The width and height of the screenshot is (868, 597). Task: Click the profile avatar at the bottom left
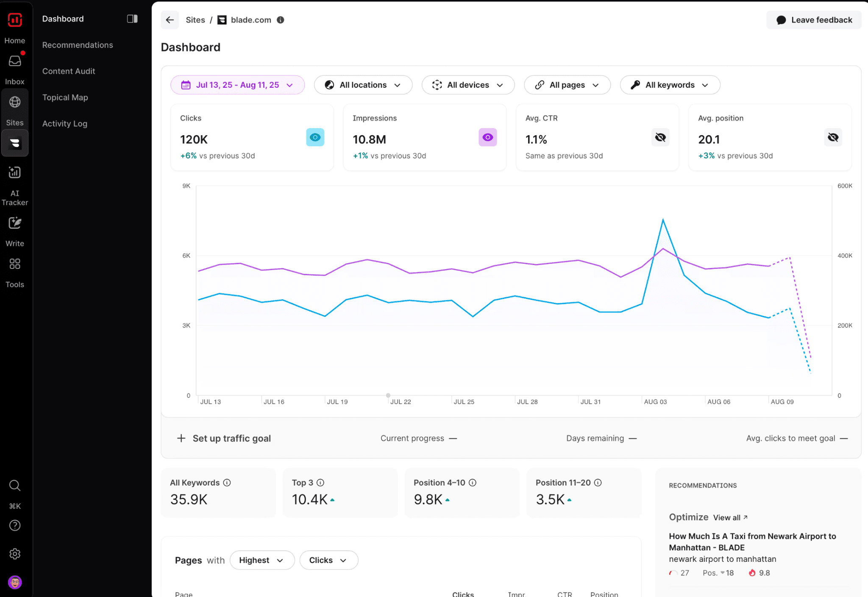[15, 583]
